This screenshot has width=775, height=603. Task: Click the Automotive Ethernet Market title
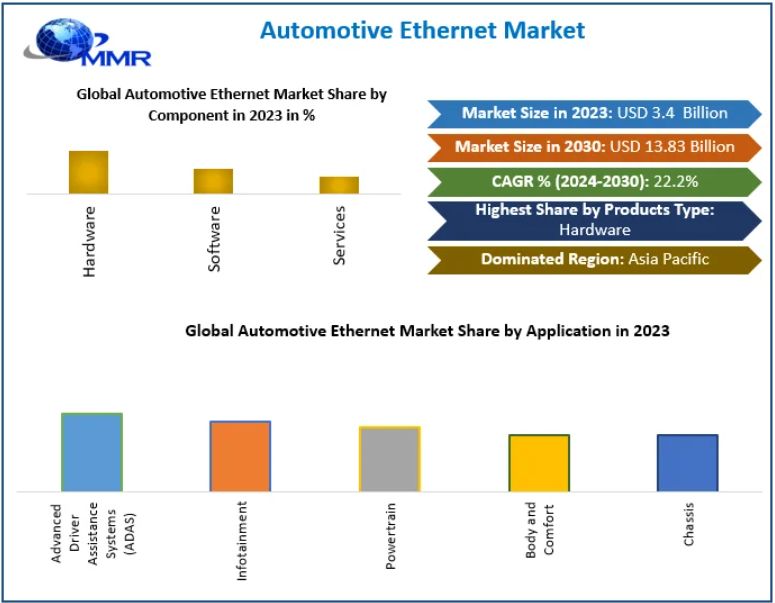pyautogui.click(x=422, y=30)
